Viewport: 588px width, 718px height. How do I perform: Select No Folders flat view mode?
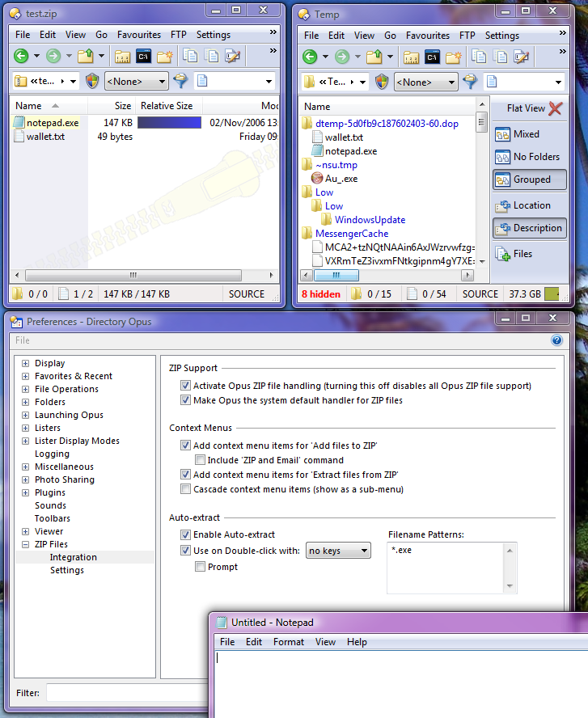pos(530,157)
